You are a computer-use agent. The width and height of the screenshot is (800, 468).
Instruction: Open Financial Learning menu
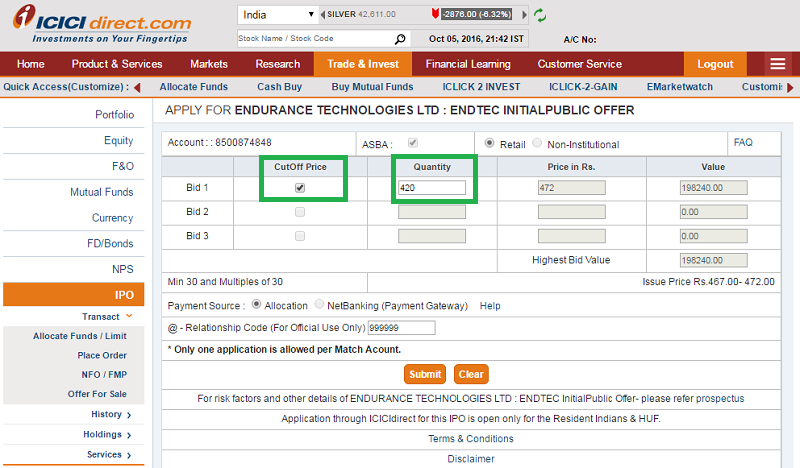coord(468,64)
